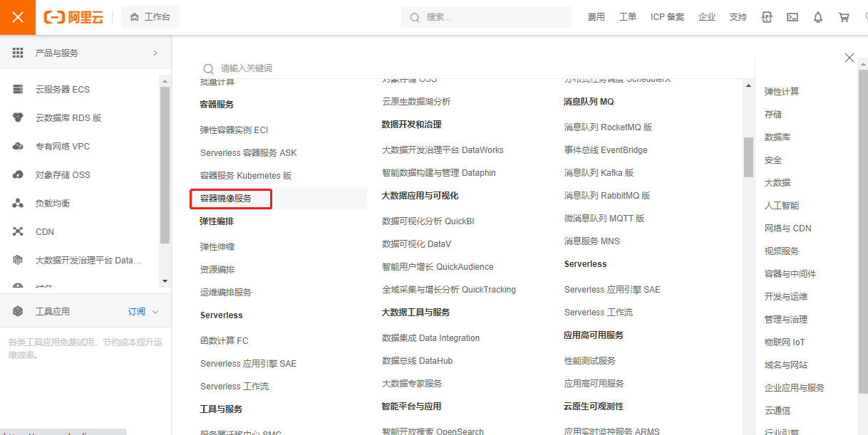Click the sidebar scrollbar down arrow
Image resolution: width=868 pixels, height=435 pixels.
pos(165,281)
